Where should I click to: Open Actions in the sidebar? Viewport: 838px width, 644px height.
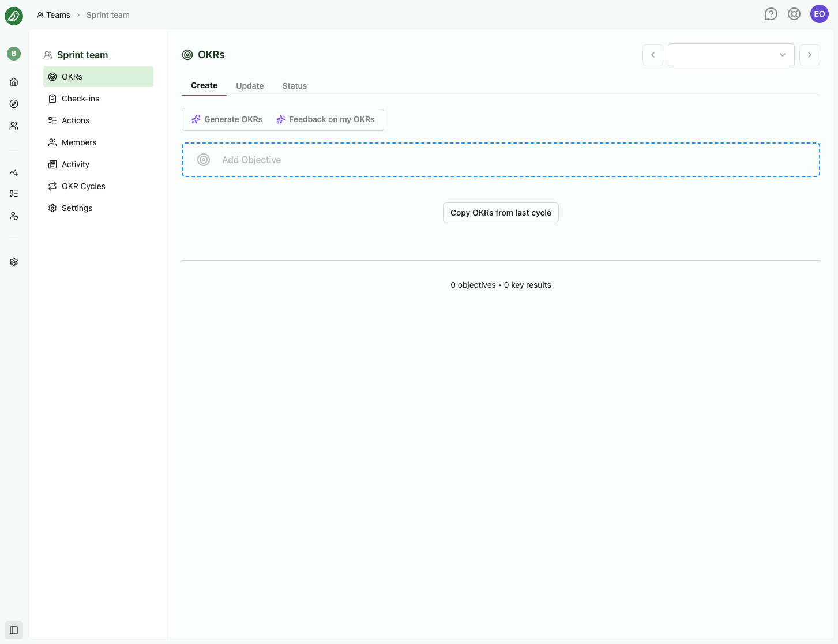pos(98,120)
